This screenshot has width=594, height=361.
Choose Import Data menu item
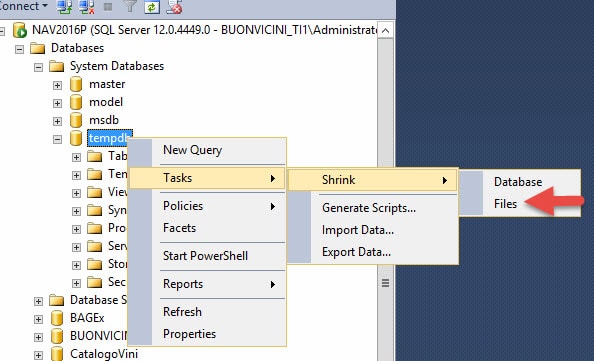coord(373,230)
